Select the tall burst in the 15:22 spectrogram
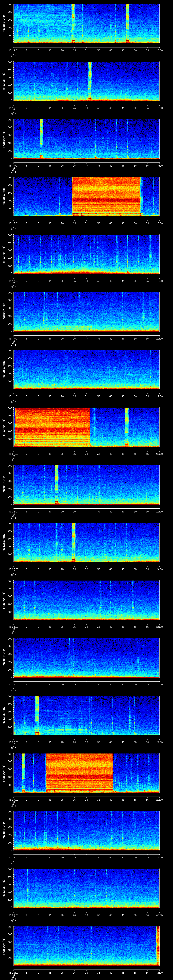 click(x=57, y=484)
